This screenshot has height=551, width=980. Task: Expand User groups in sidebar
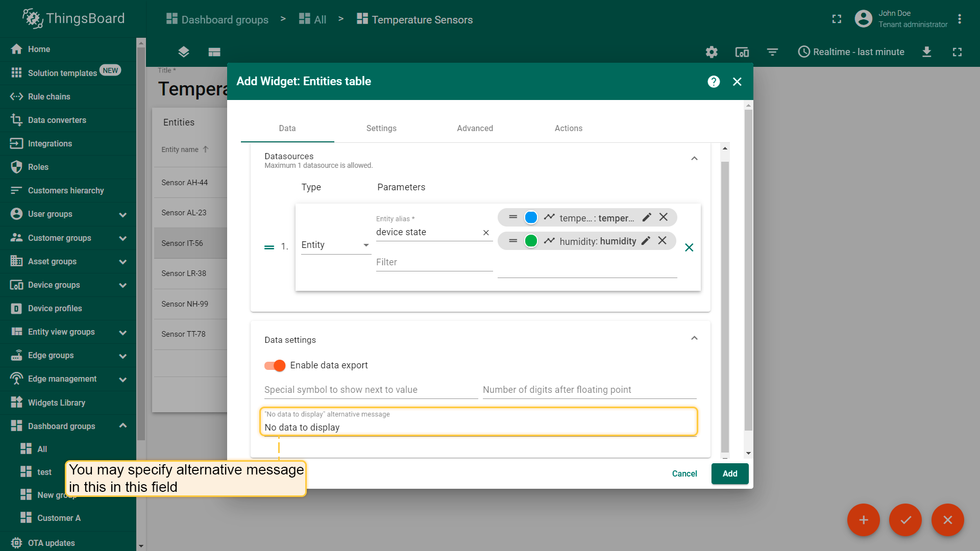[x=122, y=215]
